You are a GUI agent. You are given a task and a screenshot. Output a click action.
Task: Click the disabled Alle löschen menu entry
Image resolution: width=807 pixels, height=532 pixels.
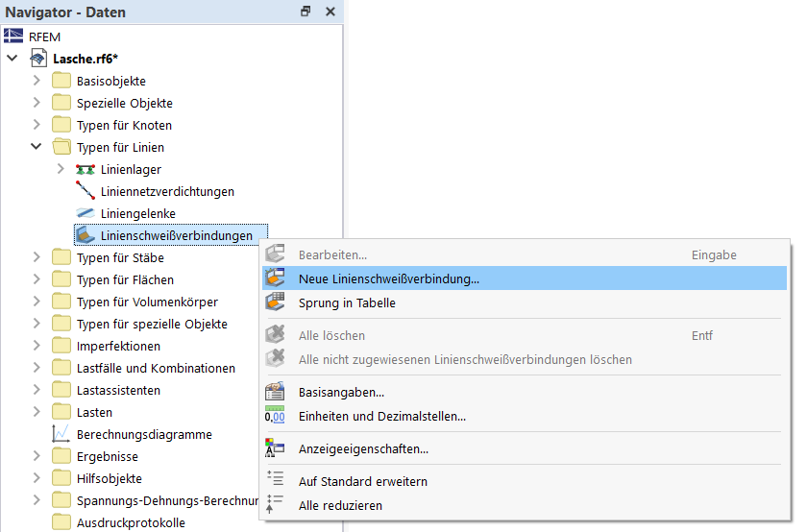pyautogui.click(x=525, y=335)
